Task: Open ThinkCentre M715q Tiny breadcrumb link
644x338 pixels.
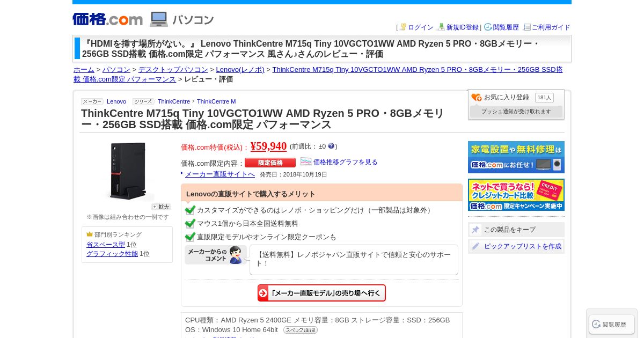Action: 318,74
